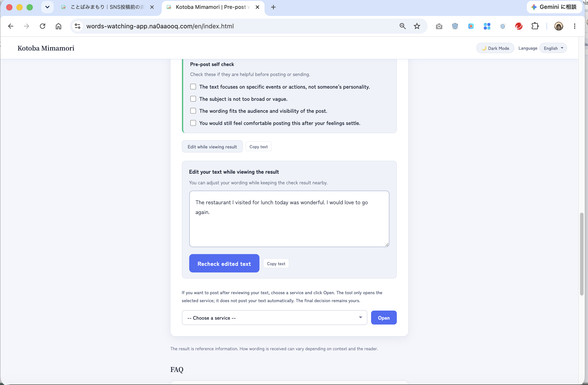The width and height of the screenshot is (588, 385).
Task: Open site information icon in address bar
Action: 78,26
